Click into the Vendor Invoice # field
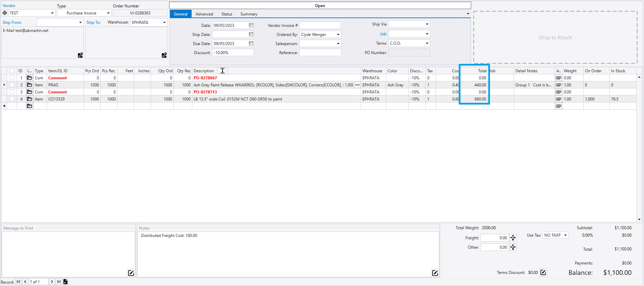 coord(320,26)
